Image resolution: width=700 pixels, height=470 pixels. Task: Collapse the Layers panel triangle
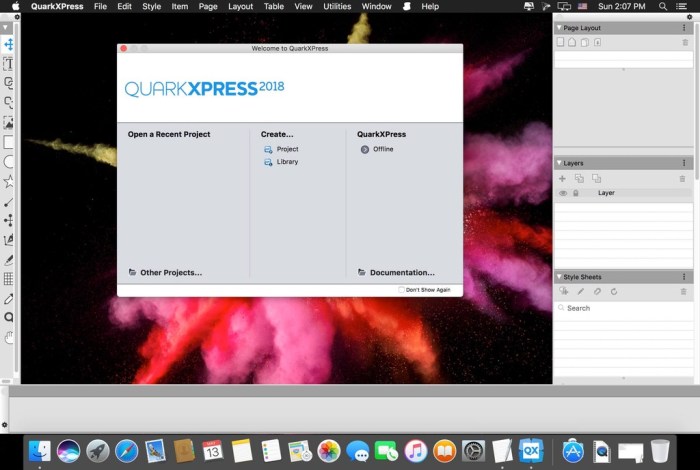coord(558,163)
